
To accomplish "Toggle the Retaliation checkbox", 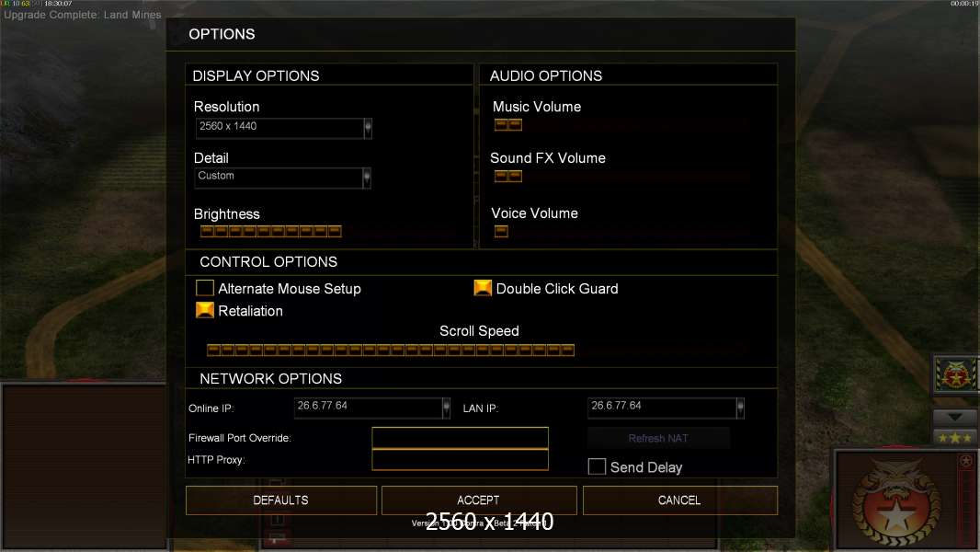I will coord(205,310).
